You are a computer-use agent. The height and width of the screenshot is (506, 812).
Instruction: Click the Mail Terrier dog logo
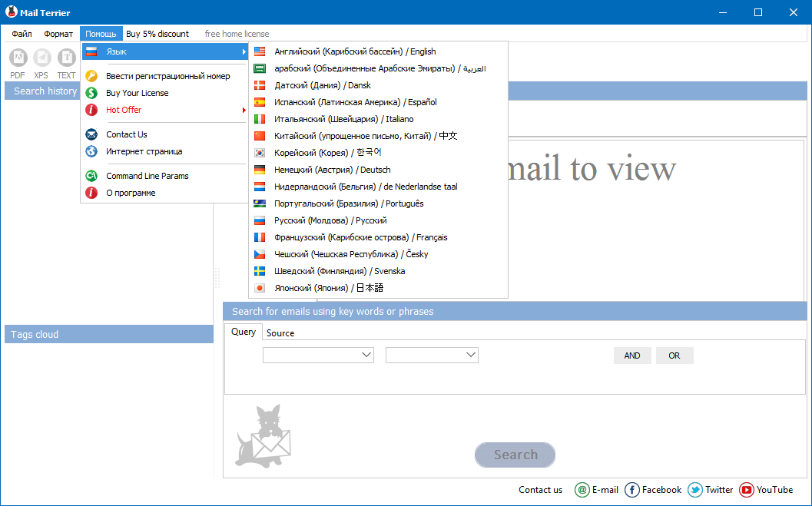click(263, 435)
